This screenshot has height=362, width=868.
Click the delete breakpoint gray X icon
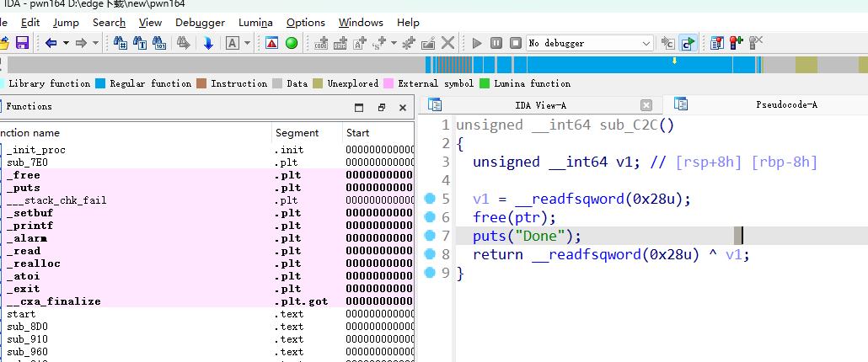coord(756,43)
